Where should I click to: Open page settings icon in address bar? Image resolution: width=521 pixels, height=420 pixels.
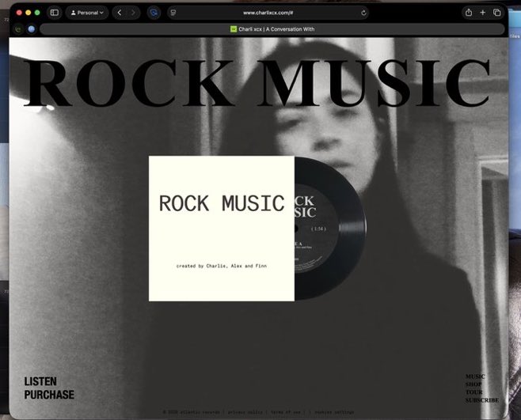tap(173, 13)
